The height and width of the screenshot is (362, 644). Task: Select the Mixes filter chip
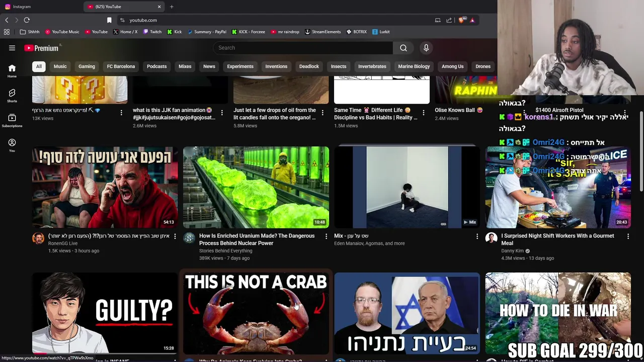(x=185, y=66)
